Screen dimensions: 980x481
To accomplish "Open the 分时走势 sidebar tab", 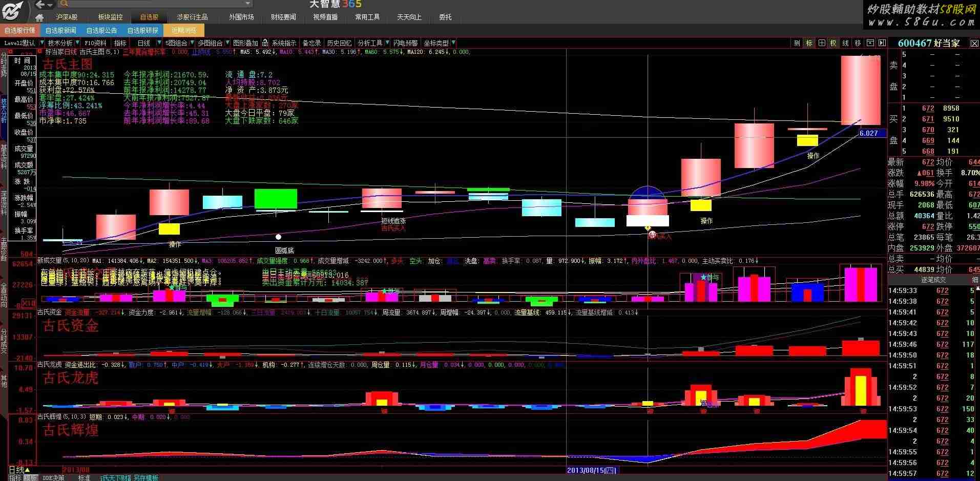I will [x=4, y=64].
